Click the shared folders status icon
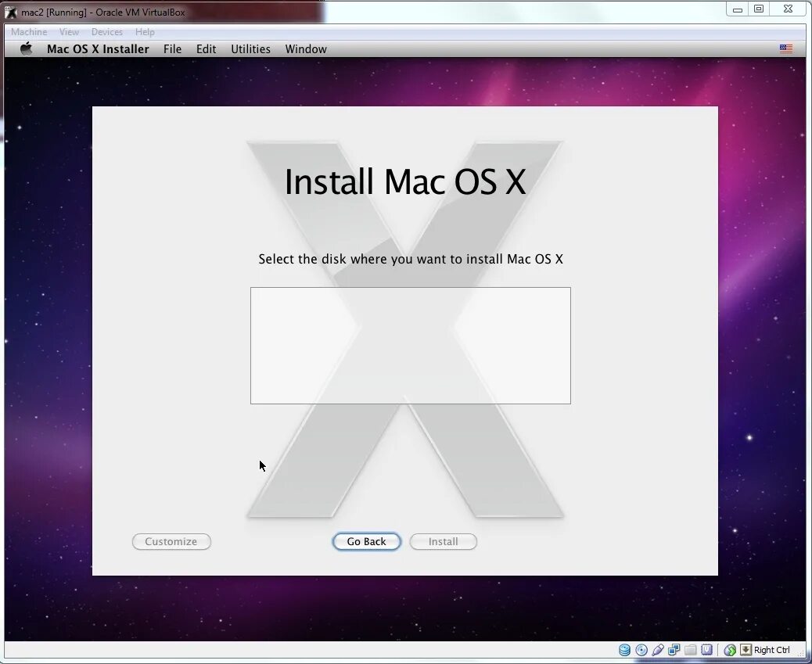Screen dimensions: 812x664 (x=690, y=650)
